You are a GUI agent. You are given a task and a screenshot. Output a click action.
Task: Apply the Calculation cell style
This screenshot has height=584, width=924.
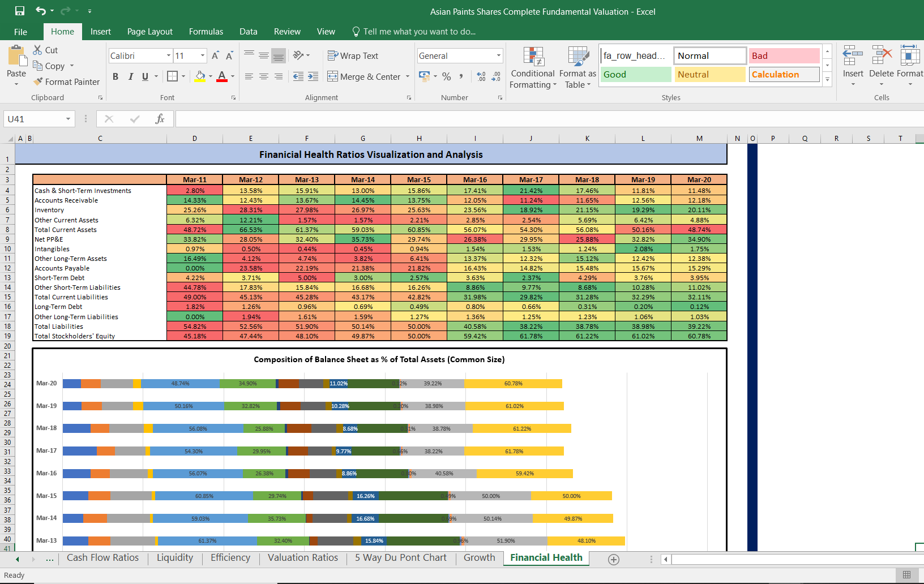(x=784, y=74)
